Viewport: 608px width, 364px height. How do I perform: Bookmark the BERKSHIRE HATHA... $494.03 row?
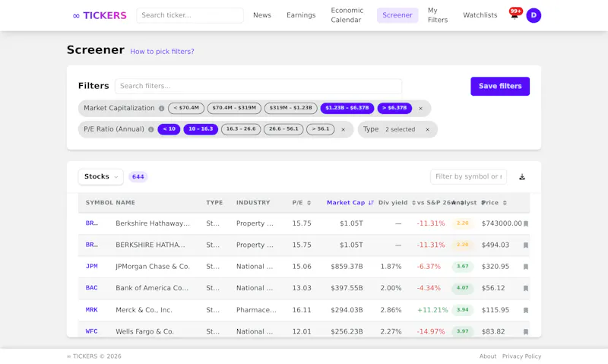pos(526,245)
